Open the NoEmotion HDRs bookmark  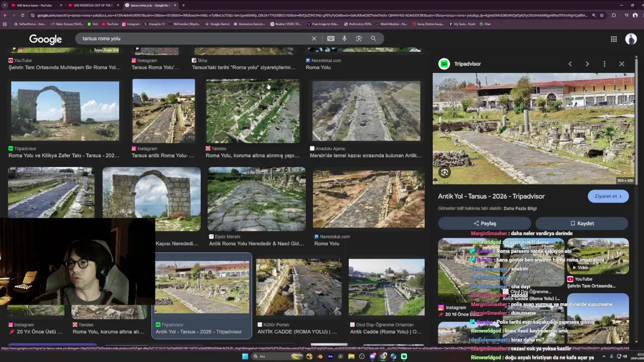[x=358, y=24]
